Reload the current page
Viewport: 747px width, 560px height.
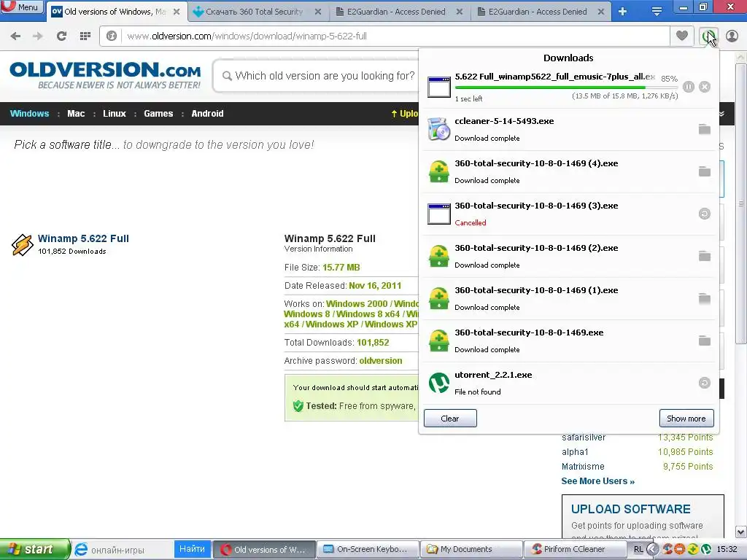pos(61,36)
